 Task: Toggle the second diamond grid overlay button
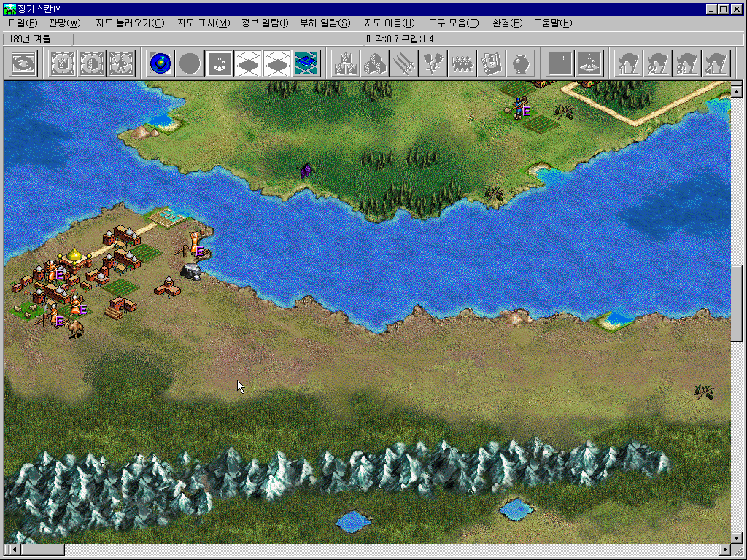coord(276,63)
